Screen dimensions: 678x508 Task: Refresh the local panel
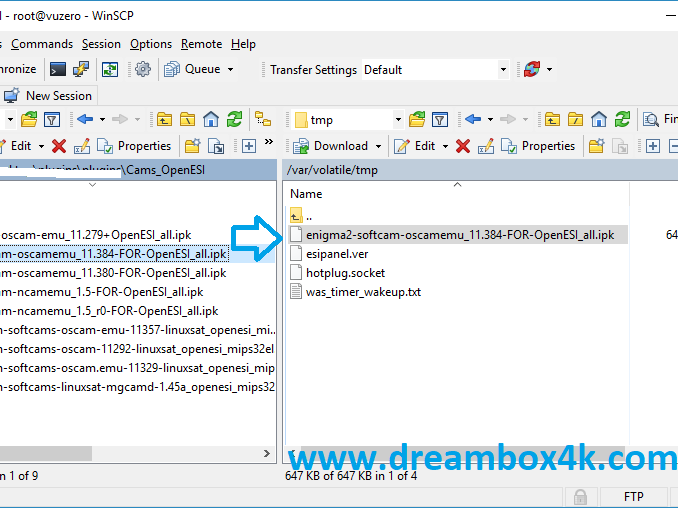pyautogui.click(x=234, y=119)
